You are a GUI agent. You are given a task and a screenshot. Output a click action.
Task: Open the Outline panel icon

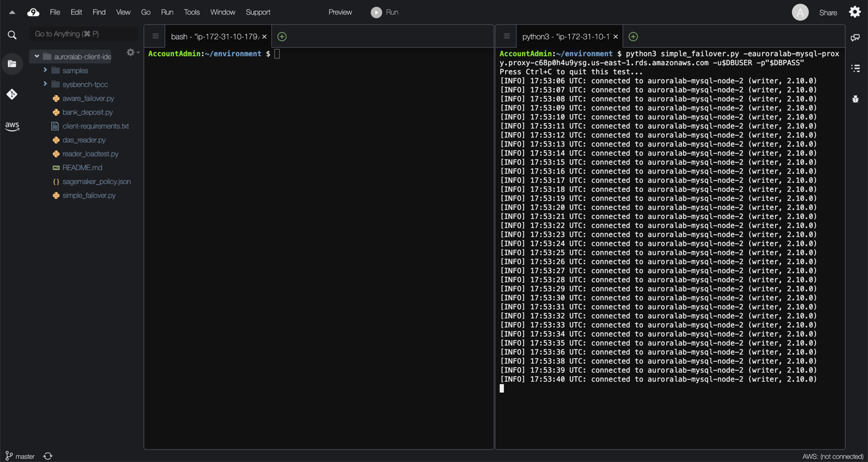click(x=855, y=68)
